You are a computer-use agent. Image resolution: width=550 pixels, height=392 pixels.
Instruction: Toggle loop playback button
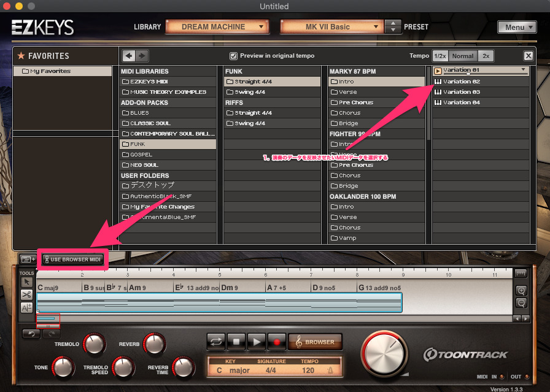click(216, 342)
